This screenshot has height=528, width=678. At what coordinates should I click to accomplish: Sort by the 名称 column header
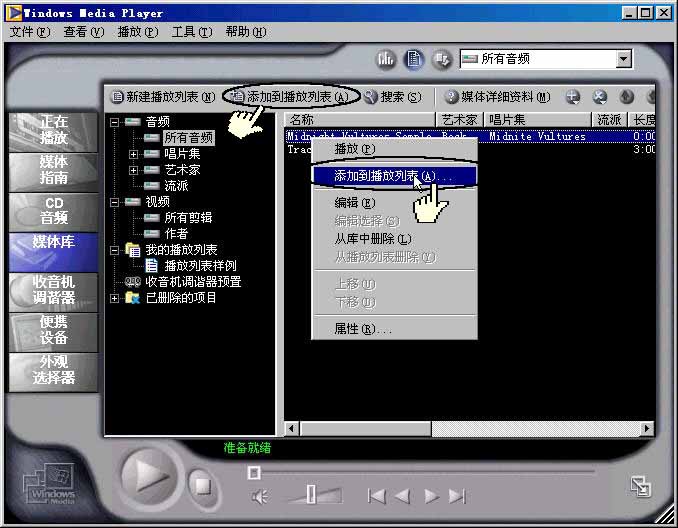360,120
